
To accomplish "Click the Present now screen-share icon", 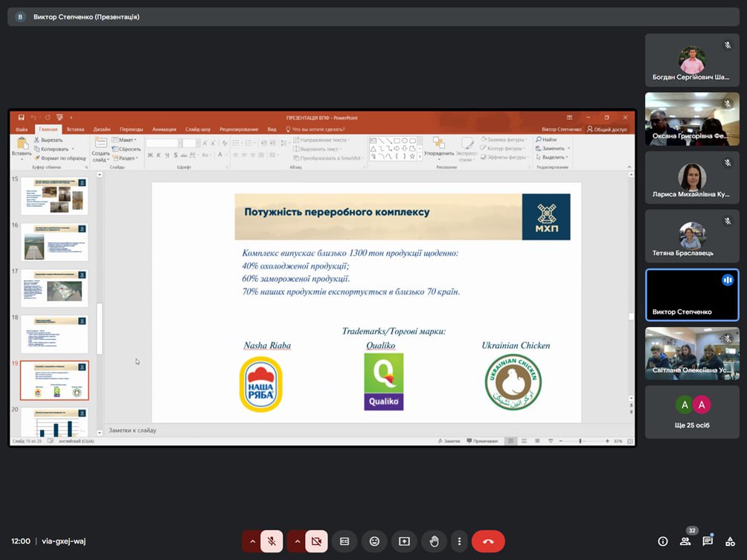I will (404, 541).
